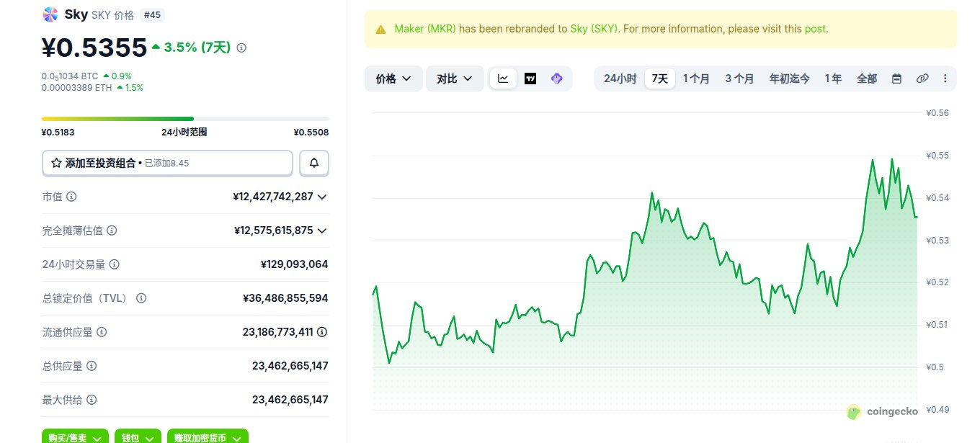The width and height of the screenshot is (980, 443).
Task: Expand the 市值 value chevron
Action: 322,197
